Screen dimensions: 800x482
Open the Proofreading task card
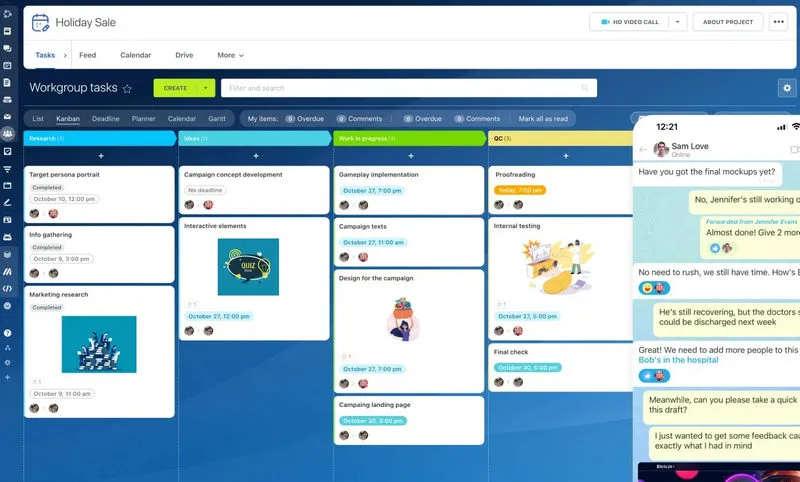point(561,189)
